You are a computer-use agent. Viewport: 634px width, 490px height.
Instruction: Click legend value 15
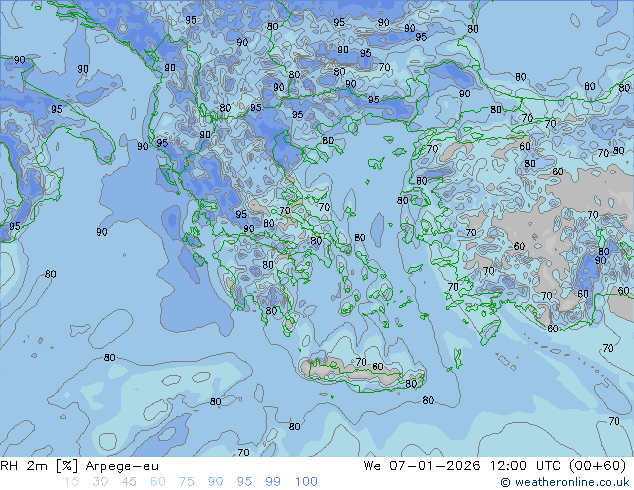[x=71, y=482]
